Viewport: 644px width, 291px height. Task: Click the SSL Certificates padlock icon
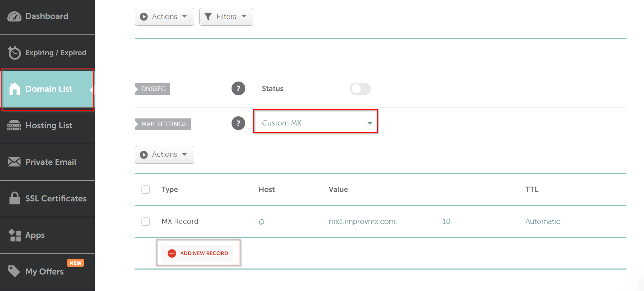tap(14, 198)
